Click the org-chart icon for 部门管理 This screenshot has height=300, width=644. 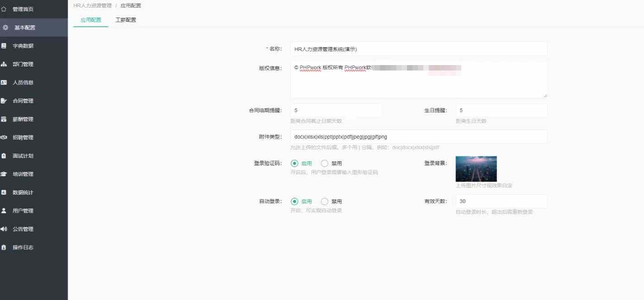click(4, 64)
